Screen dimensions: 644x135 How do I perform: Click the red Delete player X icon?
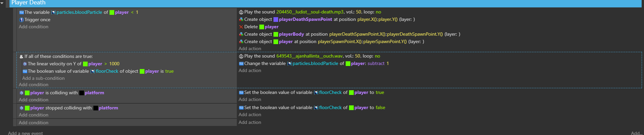click(241, 27)
